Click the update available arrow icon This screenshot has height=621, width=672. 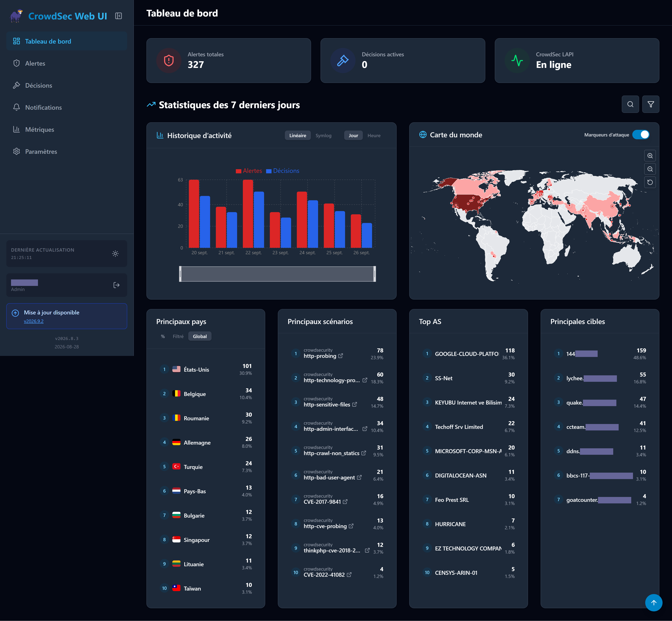(15, 313)
